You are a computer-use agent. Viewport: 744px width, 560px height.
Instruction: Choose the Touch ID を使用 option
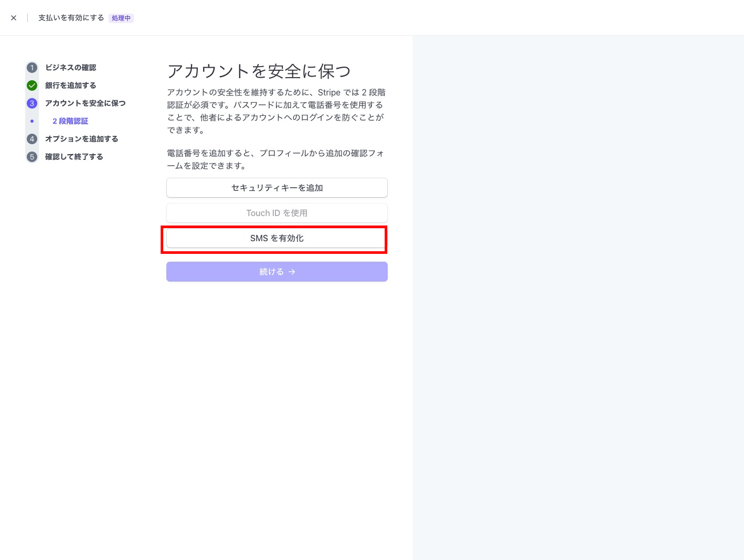[x=277, y=213]
